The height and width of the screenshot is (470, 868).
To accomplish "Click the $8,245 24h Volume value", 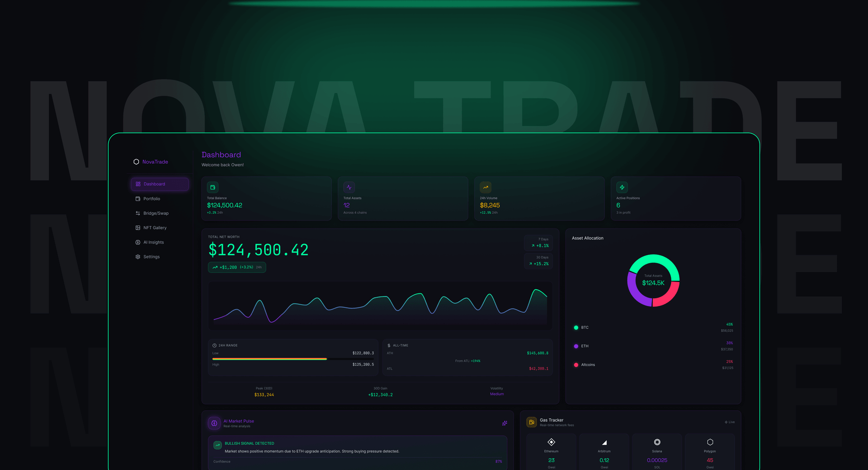I will (x=490, y=205).
